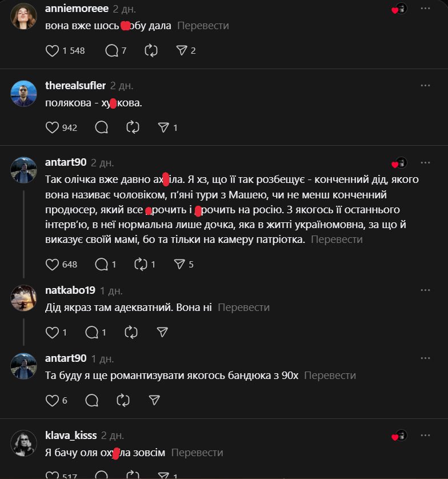448x479 pixels.
Task: Click klava_kisss's profile avatar
Action: [24, 442]
